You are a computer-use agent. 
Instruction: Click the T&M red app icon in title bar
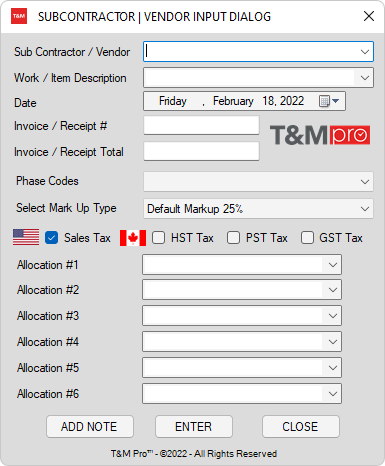19,16
